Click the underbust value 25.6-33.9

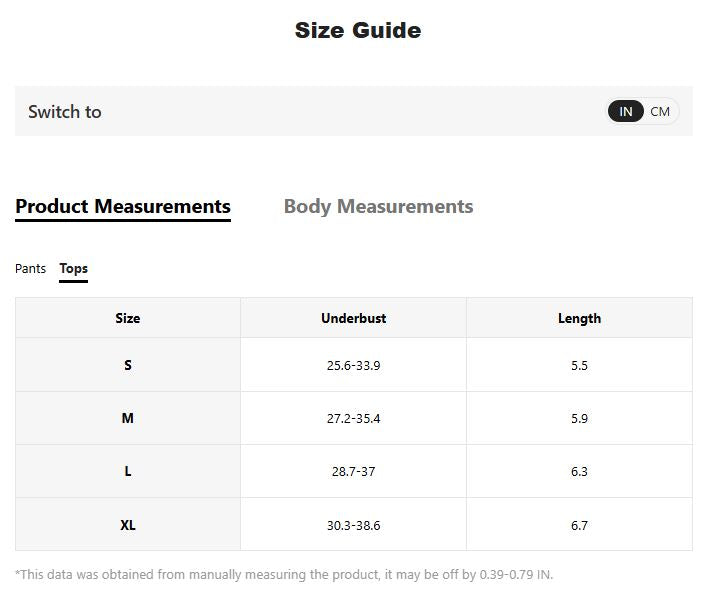(353, 366)
